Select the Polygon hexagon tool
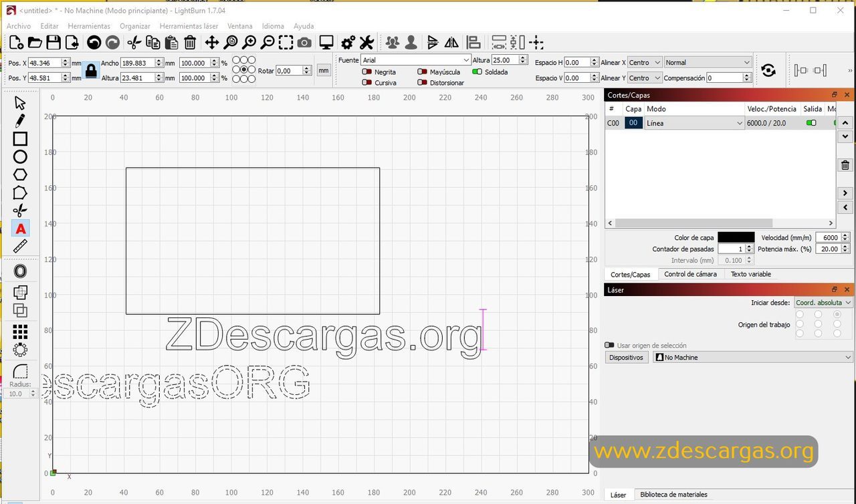This screenshot has height=504, width=856. pos(20,175)
